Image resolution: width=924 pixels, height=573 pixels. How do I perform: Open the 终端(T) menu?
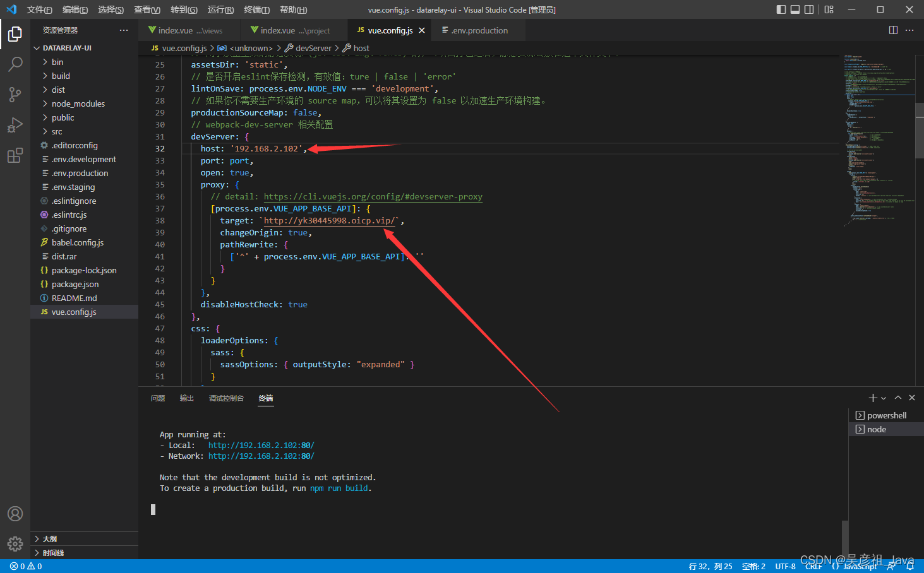click(x=256, y=9)
